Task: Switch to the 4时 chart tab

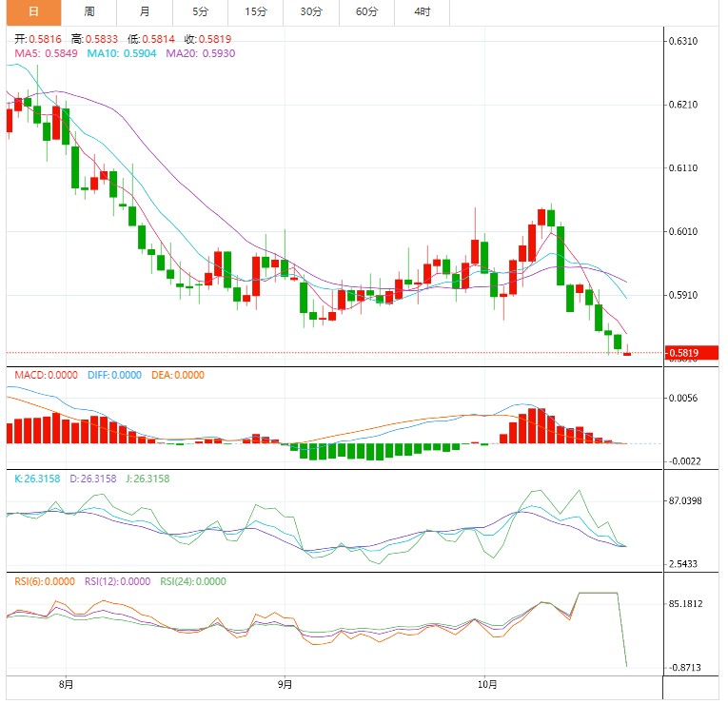Action: tap(422, 12)
